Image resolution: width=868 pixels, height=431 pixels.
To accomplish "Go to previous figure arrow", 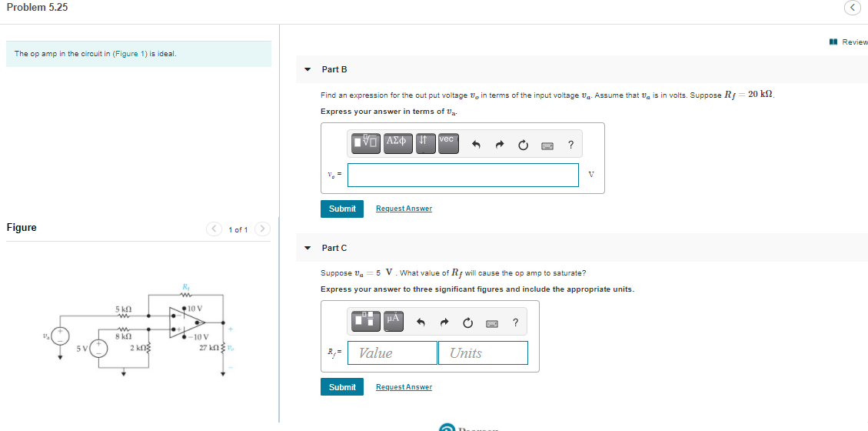I will pyautogui.click(x=214, y=229).
